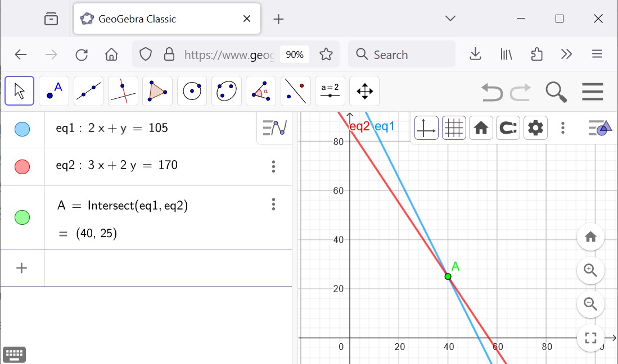The height and width of the screenshot is (364, 618).
Task: Open the GeoGebra main hamburger menu
Action: 592,92
